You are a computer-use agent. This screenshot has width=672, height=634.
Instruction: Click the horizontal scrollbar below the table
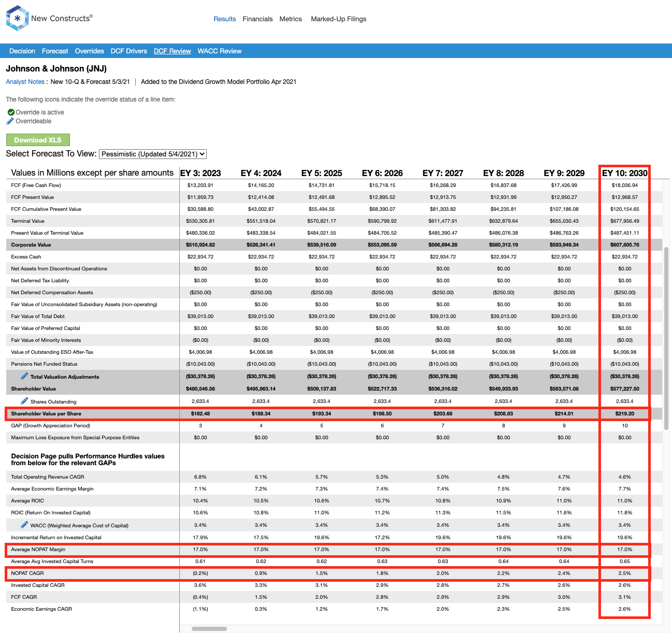click(x=209, y=629)
